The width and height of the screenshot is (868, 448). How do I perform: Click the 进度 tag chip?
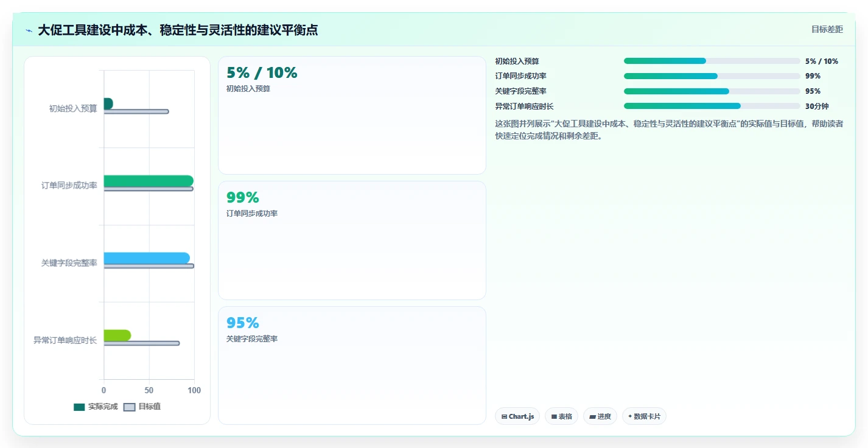pos(600,416)
